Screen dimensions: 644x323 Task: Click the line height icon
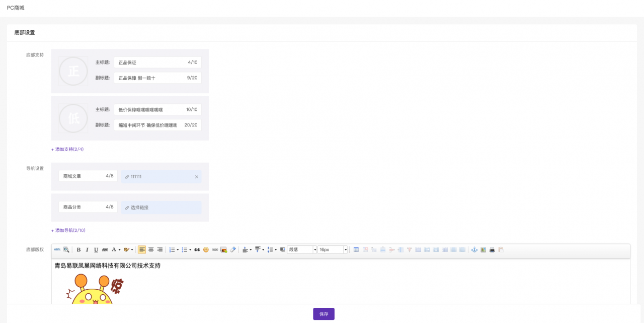(x=270, y=249)
